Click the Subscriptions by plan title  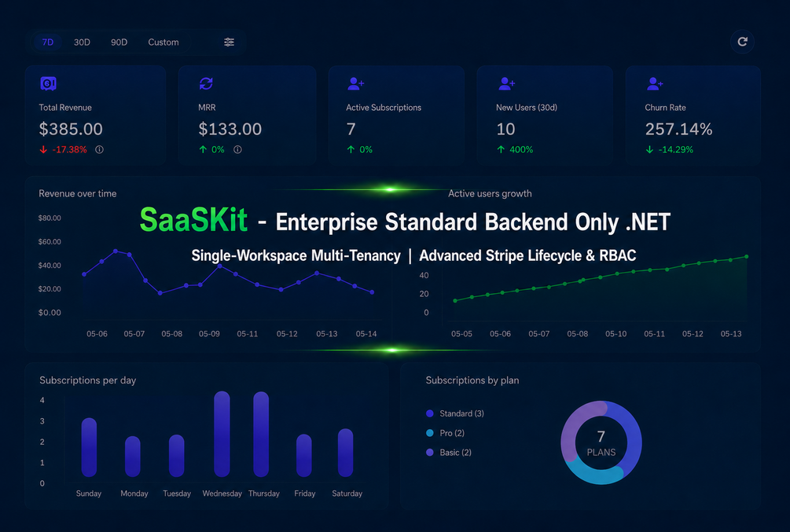[x=472, y=380]
